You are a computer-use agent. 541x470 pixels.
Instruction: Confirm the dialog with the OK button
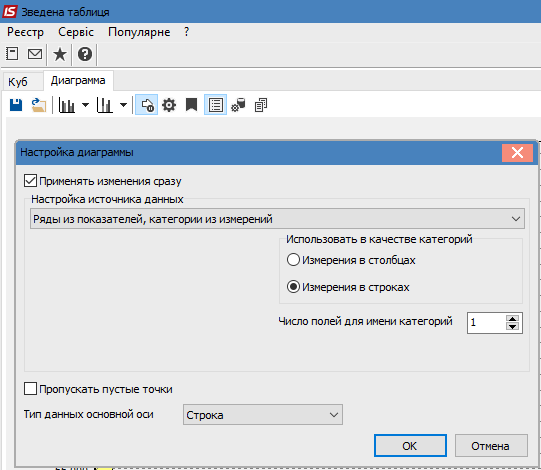[x=410, y=446]
